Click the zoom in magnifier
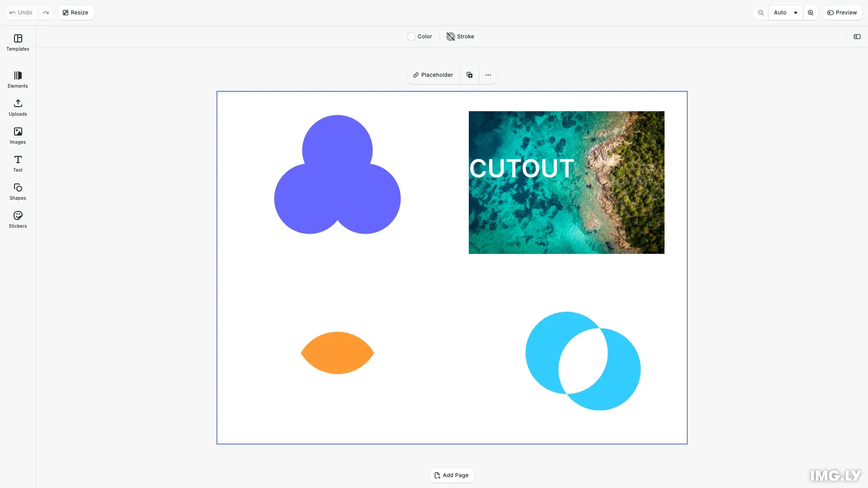The height and width of the screenshot is (488, 868). pyautogui.click(x=811, y=13)
